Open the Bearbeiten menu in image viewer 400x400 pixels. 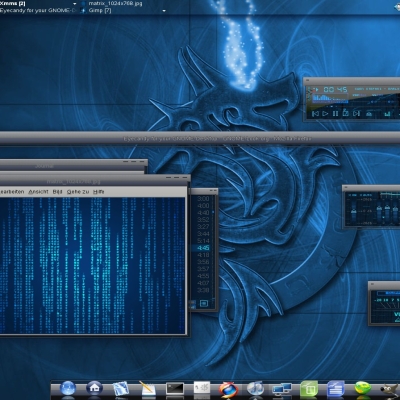tap(12, 192)
